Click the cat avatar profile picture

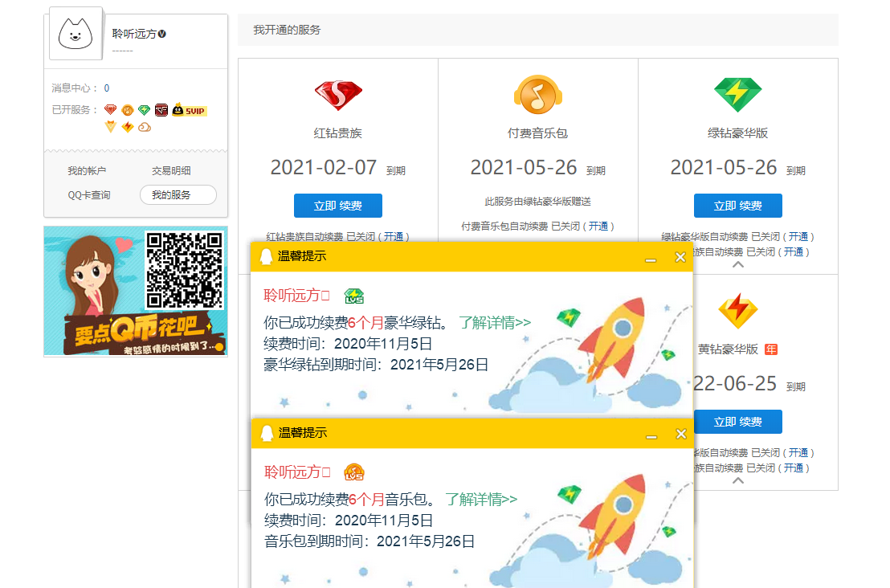[x=76, y=34]
